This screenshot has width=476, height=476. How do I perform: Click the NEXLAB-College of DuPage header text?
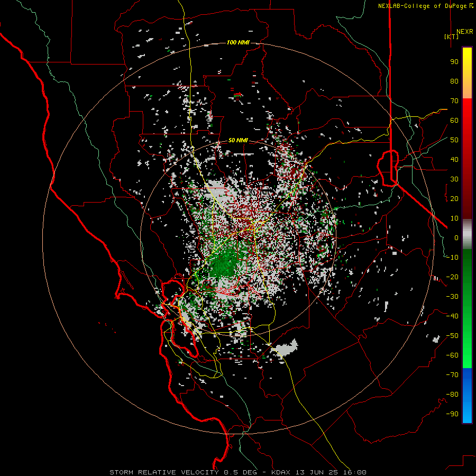coord(425,6)
